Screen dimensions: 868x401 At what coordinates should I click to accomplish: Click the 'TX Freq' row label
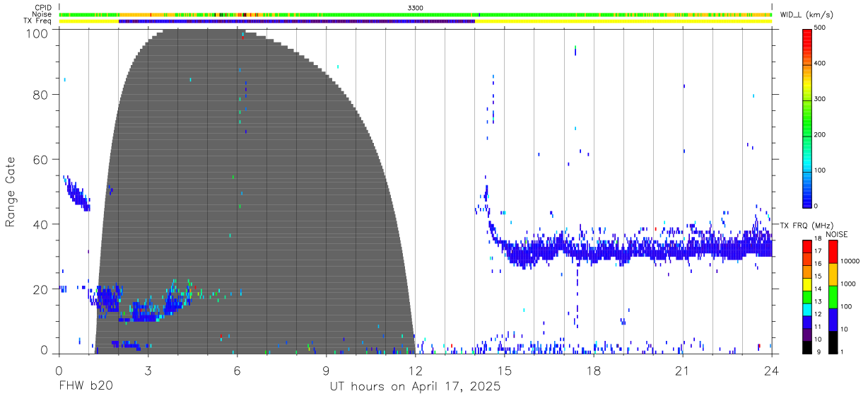pos(38,21)
